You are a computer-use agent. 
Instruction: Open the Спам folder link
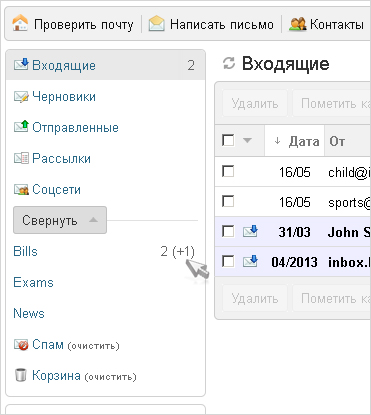point(48,344)
